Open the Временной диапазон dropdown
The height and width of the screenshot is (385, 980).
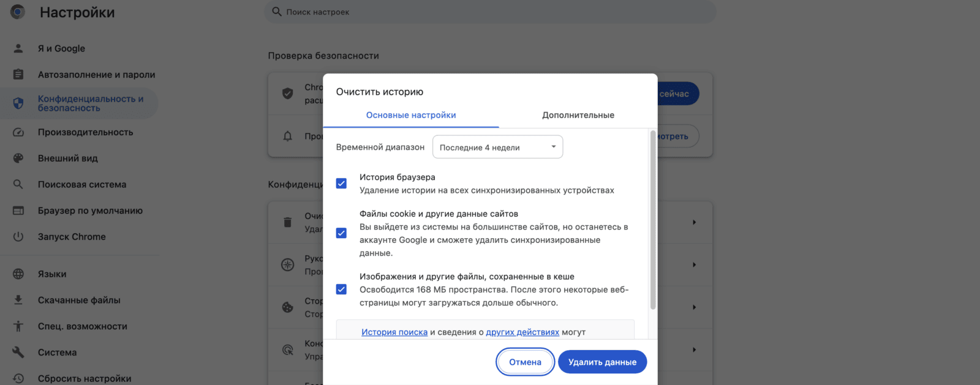497,148
